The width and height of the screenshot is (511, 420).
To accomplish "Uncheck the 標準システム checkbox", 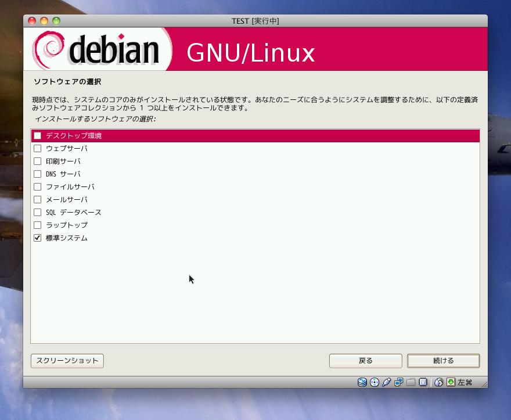I will pyautogui.click(x=38, y=238).
